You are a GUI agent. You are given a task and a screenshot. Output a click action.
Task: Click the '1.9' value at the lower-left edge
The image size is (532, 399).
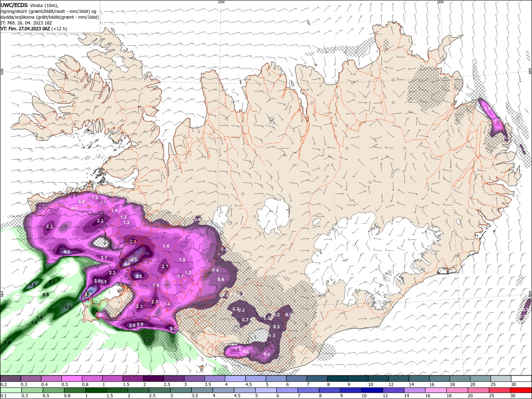coord(7,342)
